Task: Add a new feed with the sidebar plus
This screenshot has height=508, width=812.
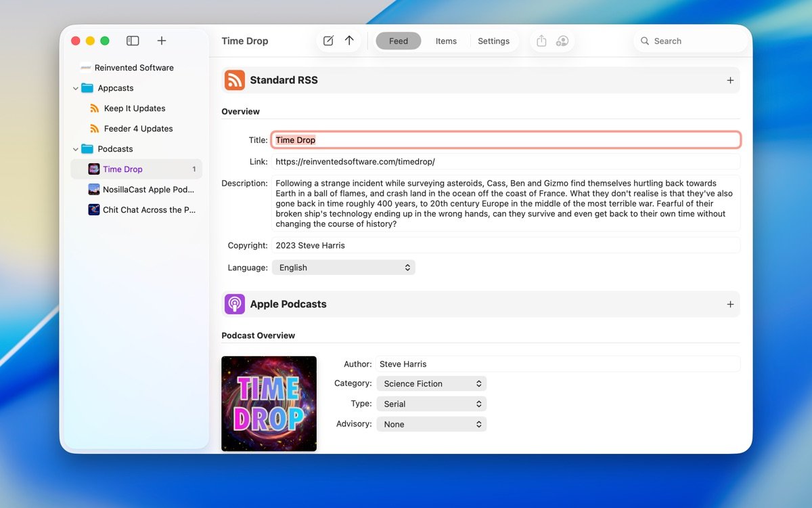Action: (162, 41)
